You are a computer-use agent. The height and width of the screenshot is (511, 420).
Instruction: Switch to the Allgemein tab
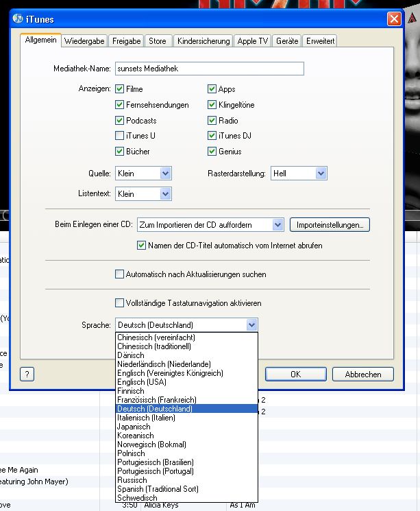point(40,40)
